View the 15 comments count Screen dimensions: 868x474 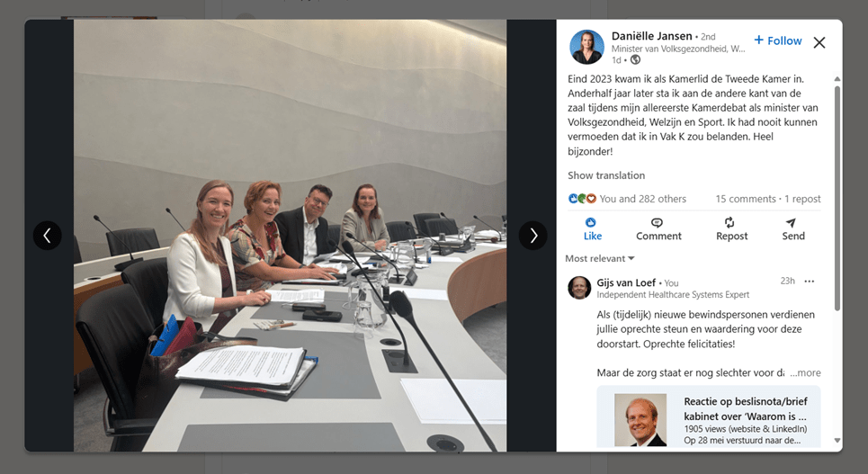tap(746, 199)
